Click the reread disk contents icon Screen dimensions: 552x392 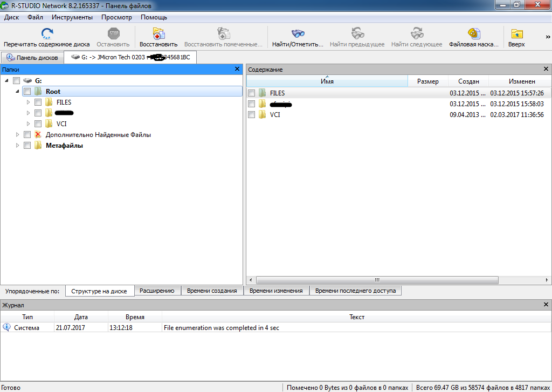pos(47,34)
